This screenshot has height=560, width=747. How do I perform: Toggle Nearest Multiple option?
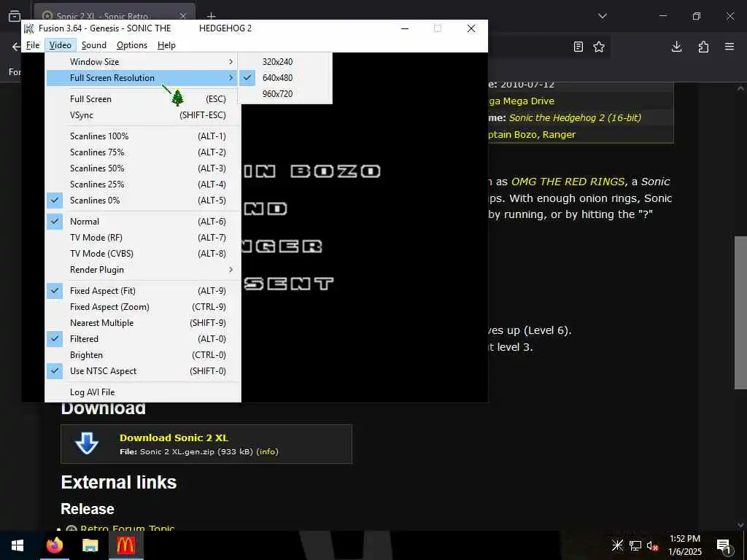point(143,323)
